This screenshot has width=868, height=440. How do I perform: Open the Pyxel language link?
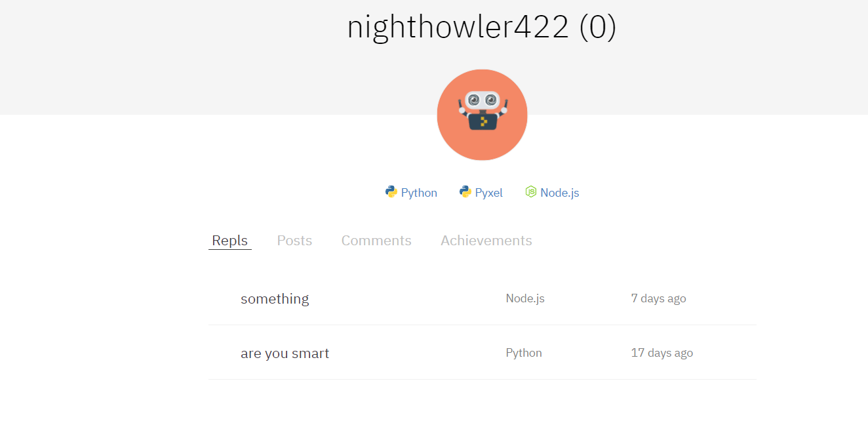[489, 193]
